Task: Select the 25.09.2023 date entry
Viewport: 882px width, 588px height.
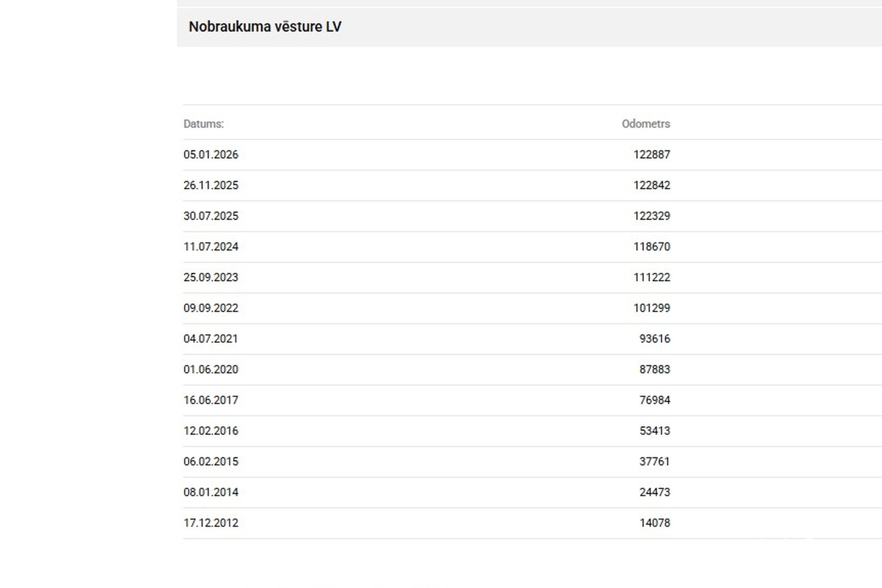Action: (x=211, y=277)
